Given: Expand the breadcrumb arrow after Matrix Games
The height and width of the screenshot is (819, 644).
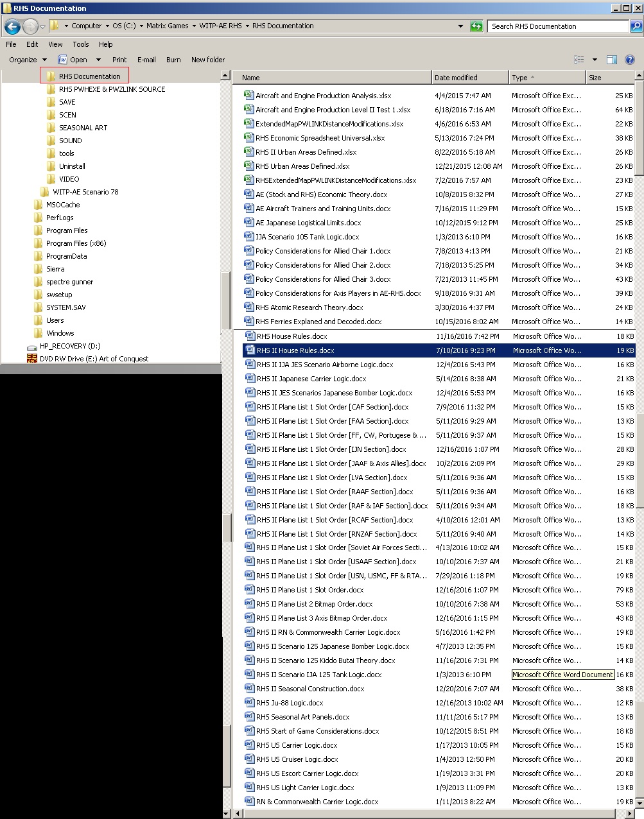Looking at the screenshot, I should click(x=194, y=26).
